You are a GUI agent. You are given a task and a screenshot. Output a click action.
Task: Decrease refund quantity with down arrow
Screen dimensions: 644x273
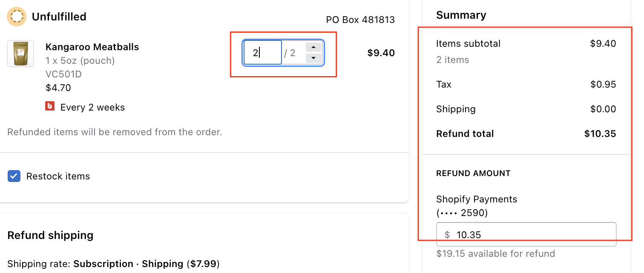[313, 58]
